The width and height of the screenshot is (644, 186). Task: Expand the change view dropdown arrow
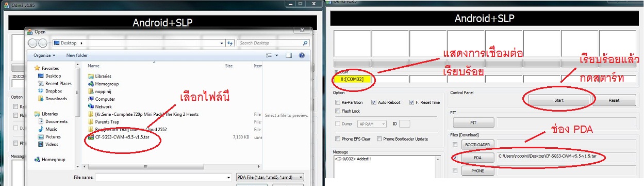pyautogui.click(x=277, y=55)
